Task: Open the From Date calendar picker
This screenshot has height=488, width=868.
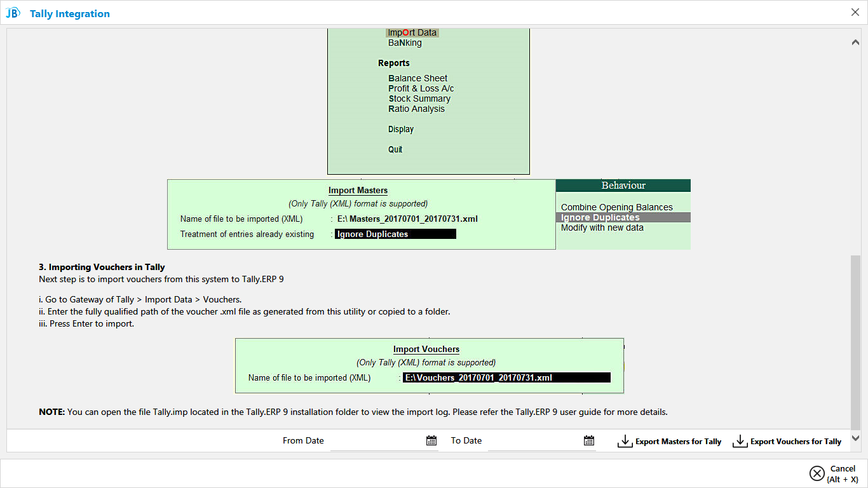Action: [431, 440]
